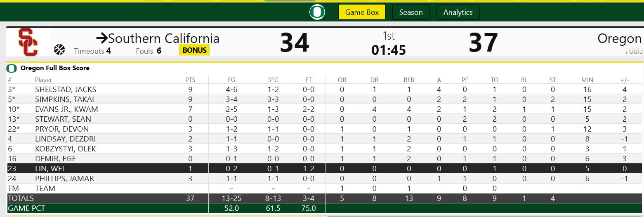Click the Oregon O logo in top bar
The width and height of the screenshot is (644, 217).
point(317,12)
